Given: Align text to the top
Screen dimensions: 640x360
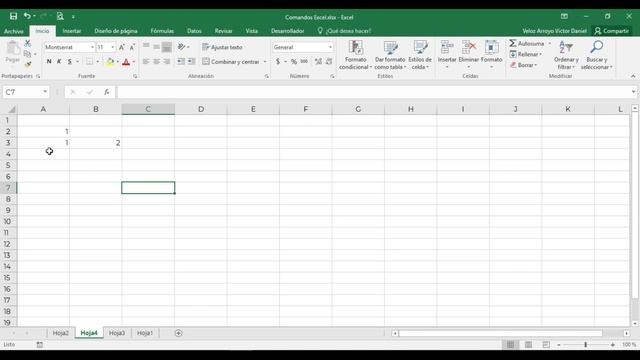Looking at the screenshot, I should [146, 47].
